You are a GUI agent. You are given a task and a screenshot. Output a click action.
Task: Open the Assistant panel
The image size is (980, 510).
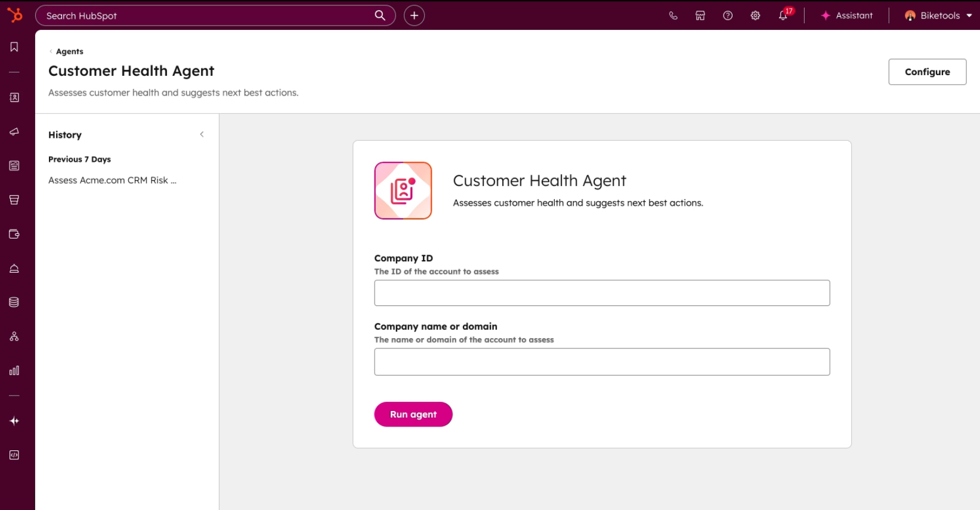pyautogui.click(x=846, y=16)
